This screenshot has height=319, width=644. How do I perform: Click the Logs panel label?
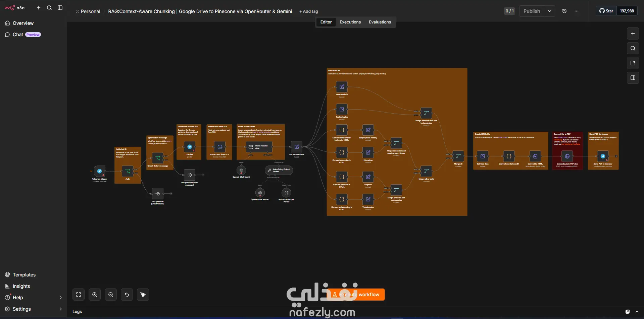(77, 312)
